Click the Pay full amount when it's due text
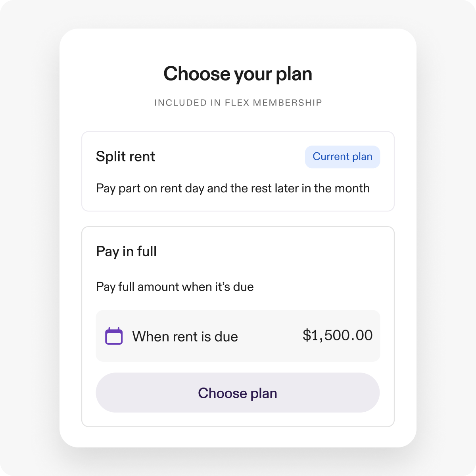Image resolution: width=476 pixels, height=476 pixels. (175, 287)
